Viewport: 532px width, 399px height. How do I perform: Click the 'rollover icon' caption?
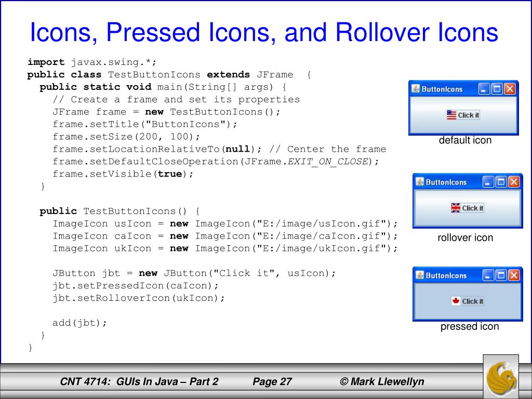click(465, 237)
